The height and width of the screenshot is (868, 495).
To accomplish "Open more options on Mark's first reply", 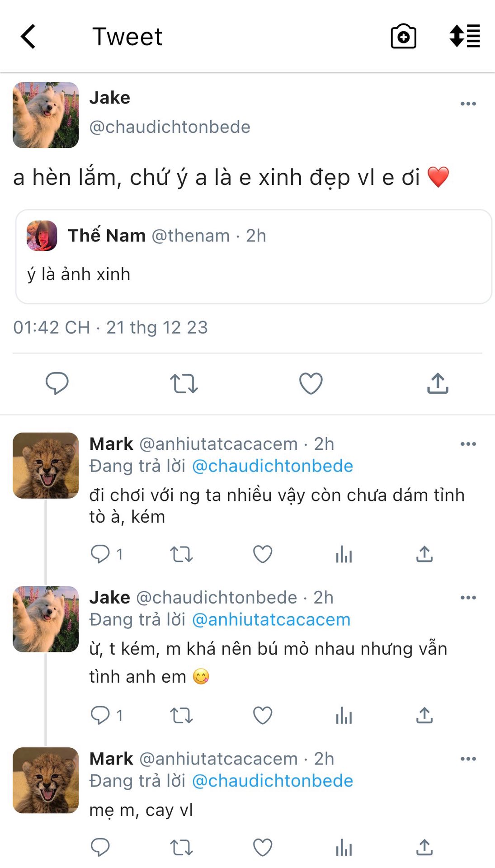I will [x=468, y=444].
